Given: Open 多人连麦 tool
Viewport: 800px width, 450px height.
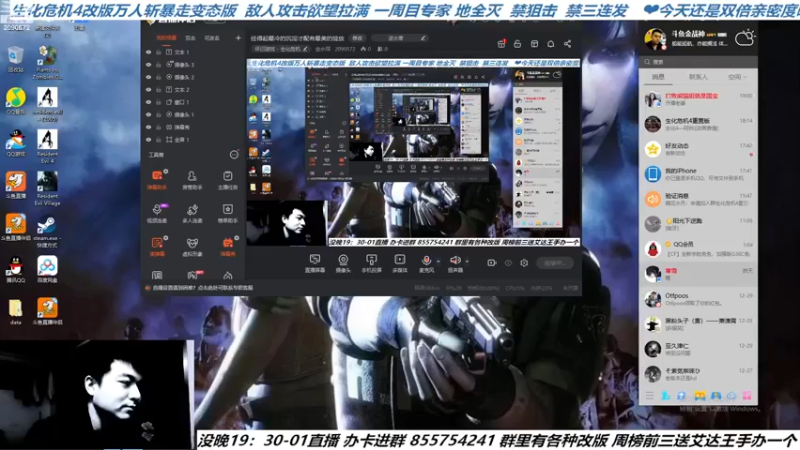Looking at the screenshot, I should (x=192, y=213).
